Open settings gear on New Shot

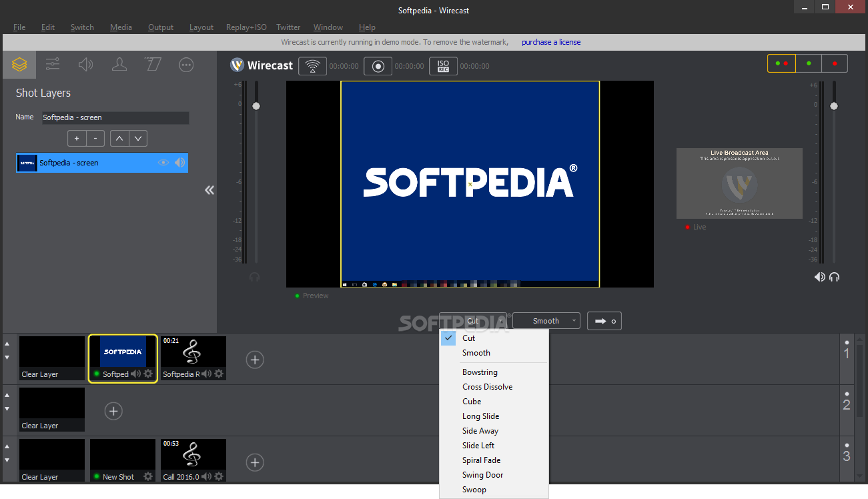(148, 477)
